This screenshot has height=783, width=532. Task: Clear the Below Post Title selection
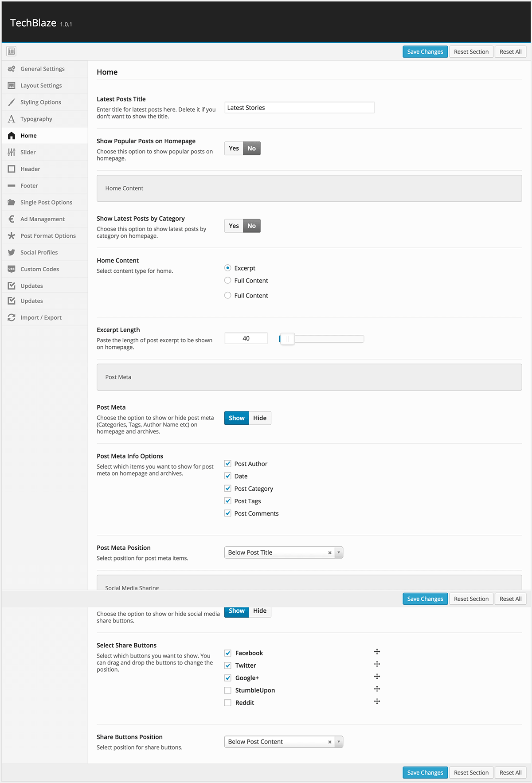[x=329, y=553]
